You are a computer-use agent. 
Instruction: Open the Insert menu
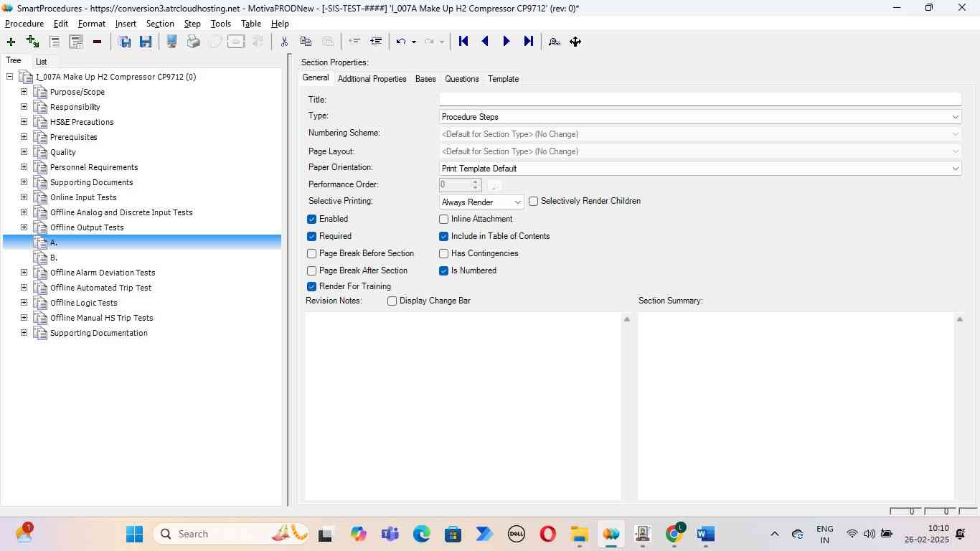click(126, 24)
